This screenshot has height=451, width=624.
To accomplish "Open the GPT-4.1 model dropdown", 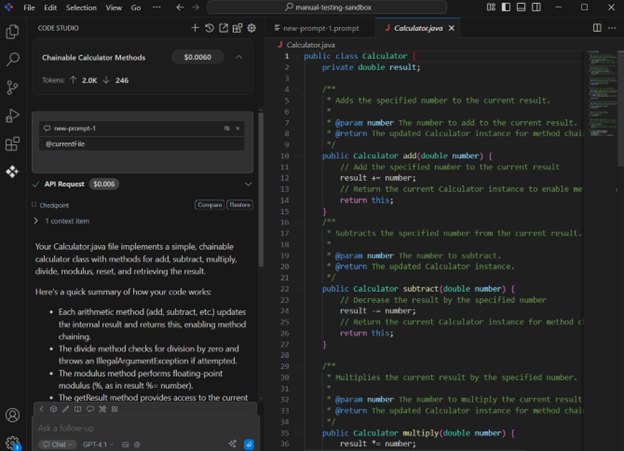I will coord(99,444).
